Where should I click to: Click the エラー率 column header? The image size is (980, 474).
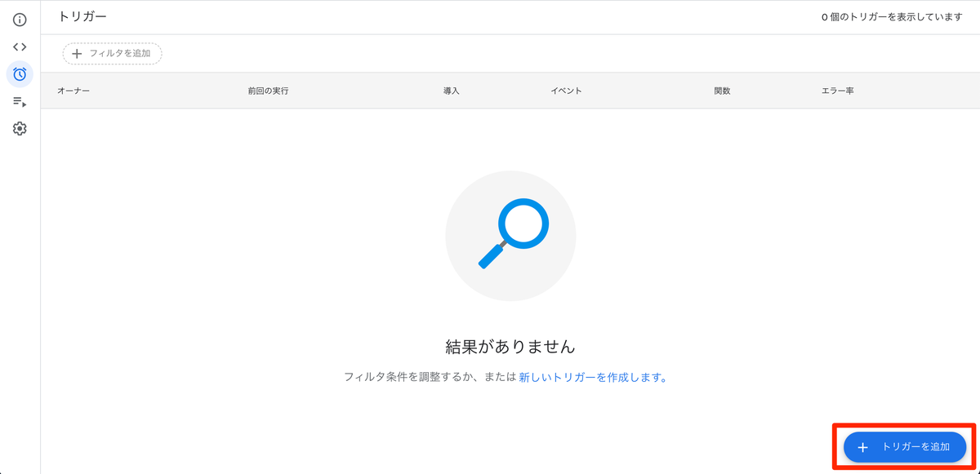point(838,91)
